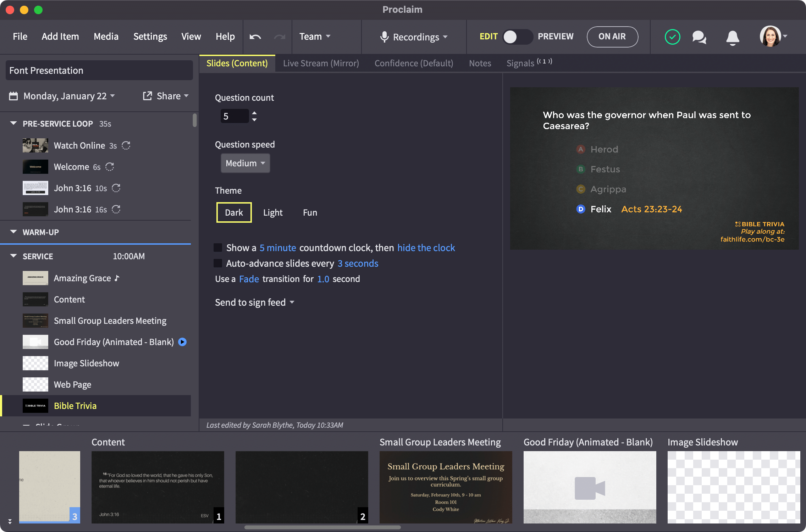Click the blue play icon on Good Friday

click(x=182, y=342)
